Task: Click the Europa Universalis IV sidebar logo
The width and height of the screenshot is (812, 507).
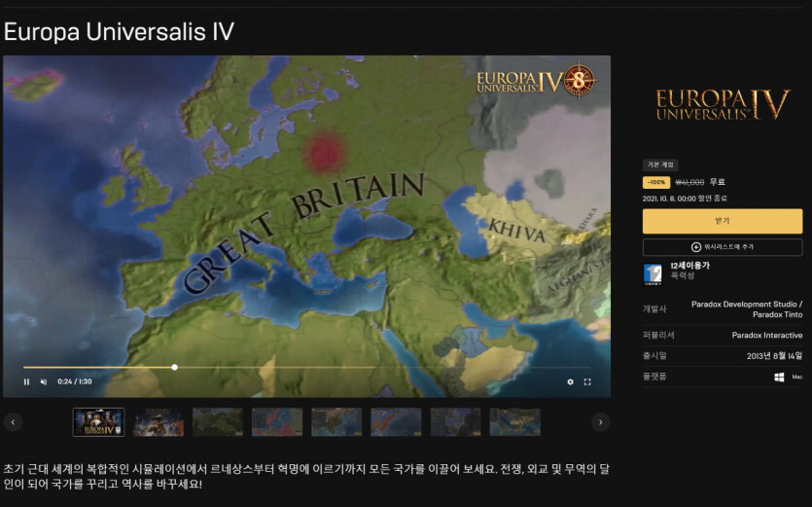Action: (x=723, y=105)
